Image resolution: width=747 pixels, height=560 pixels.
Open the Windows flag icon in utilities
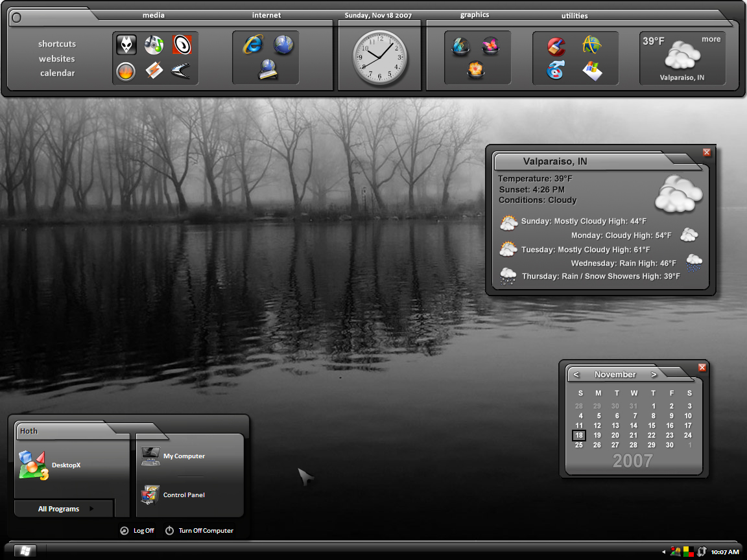pos(592,71)
